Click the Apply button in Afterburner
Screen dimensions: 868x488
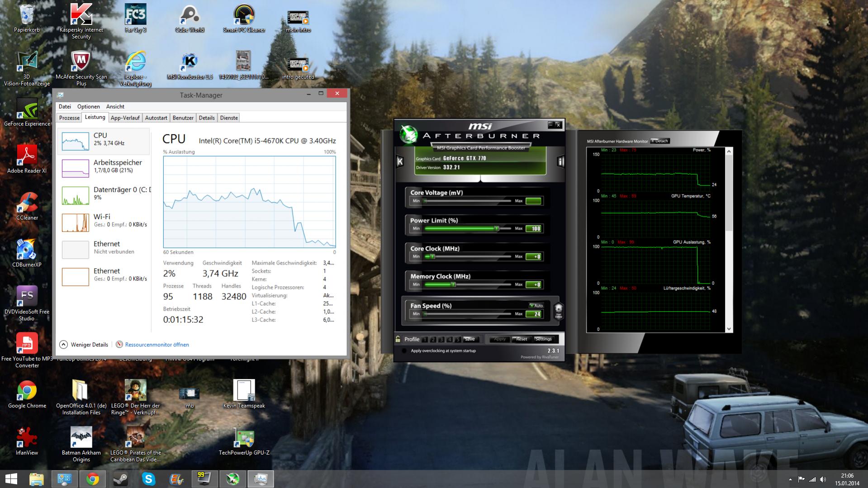[500, 339]
